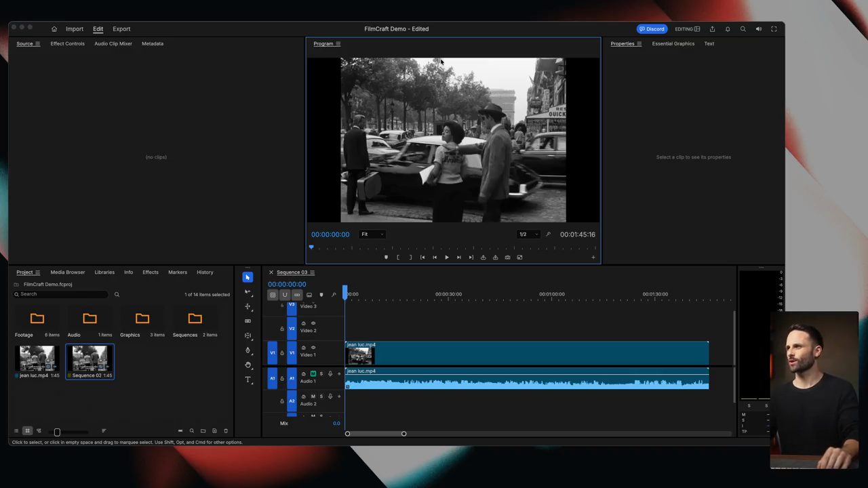Switch to the Effects tab
This screenshot has width=868, height=488.
coord(151,272)
